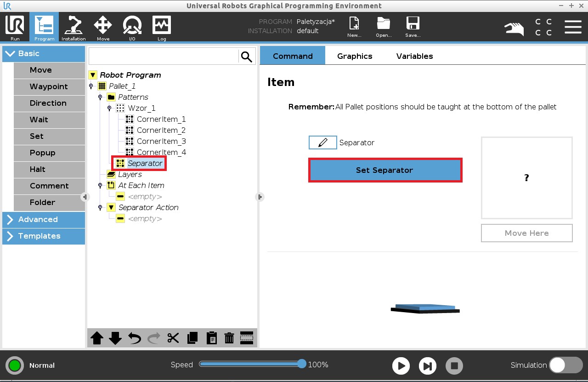
Task: Move node up in program tree
Action: click(97, 338)
